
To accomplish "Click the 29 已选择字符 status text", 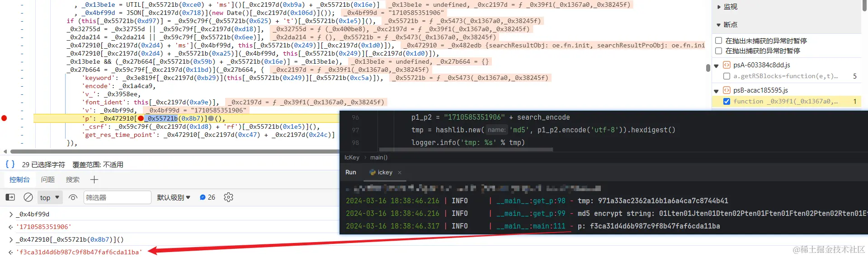I will pyautogui.click(x=43, y=164).
